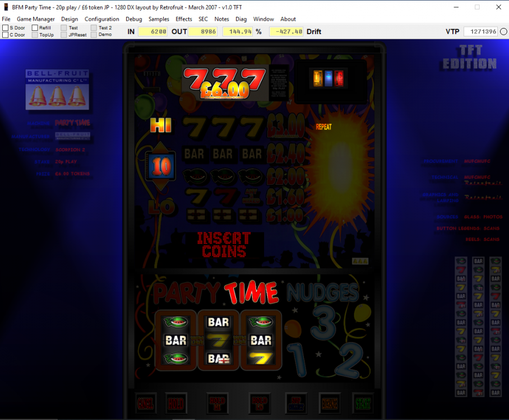Image resolution: width=509 pixels, height=420 pixels.
Task: Open the Game Manager menu
Action: coord(36,19)
